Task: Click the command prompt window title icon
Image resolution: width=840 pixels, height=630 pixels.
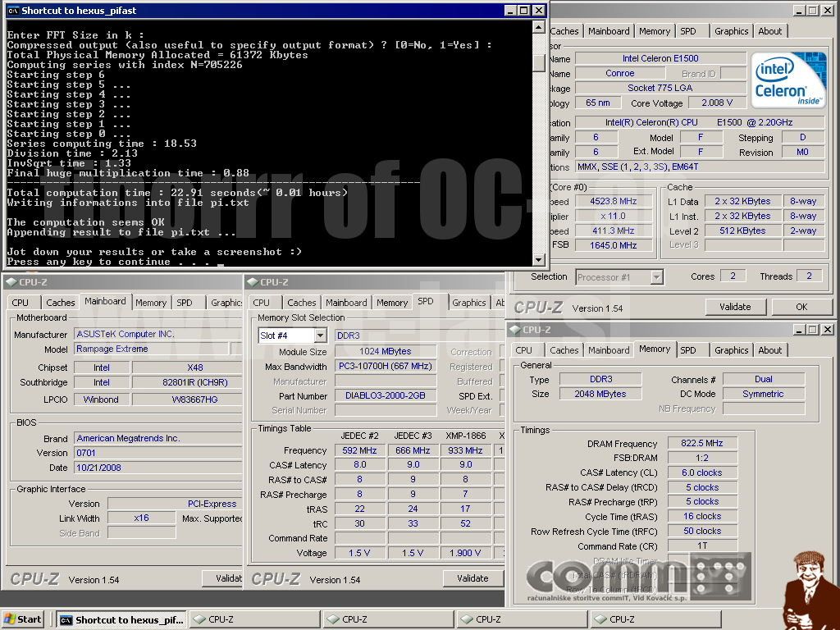Action: click(x=13, y=11)
